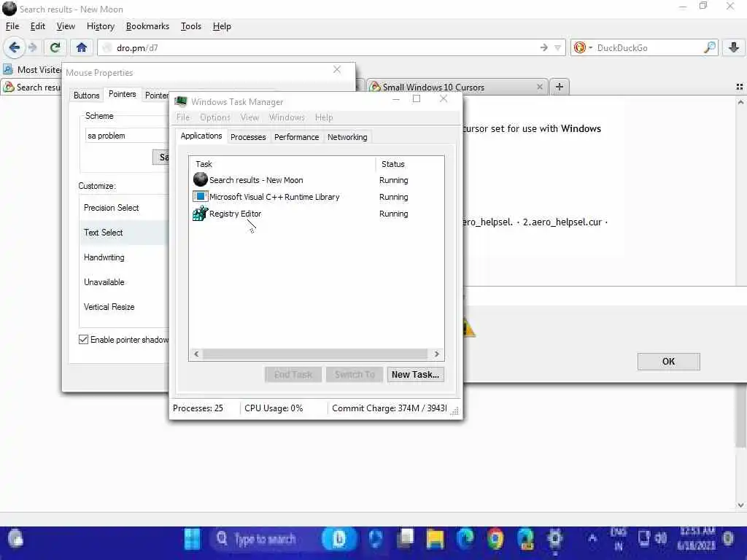Select the Text Select cursor entry
The image size is (747, 560).
point(124,233)
